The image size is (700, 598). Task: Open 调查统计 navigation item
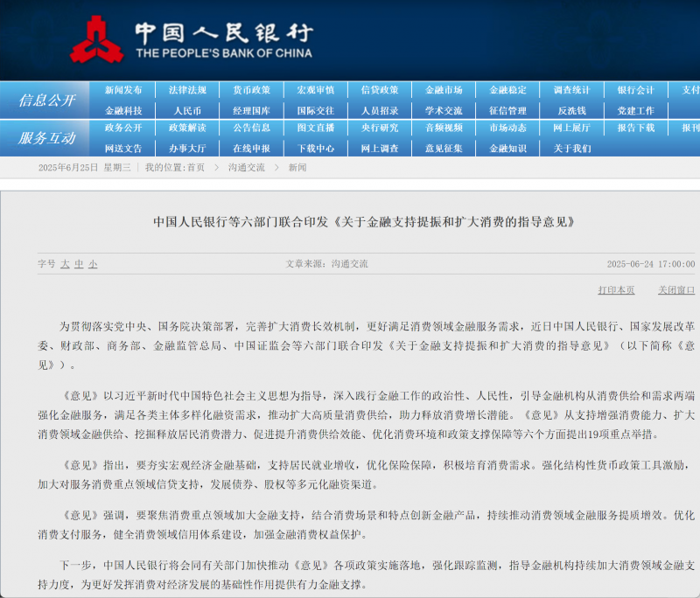tap(572, 90)
